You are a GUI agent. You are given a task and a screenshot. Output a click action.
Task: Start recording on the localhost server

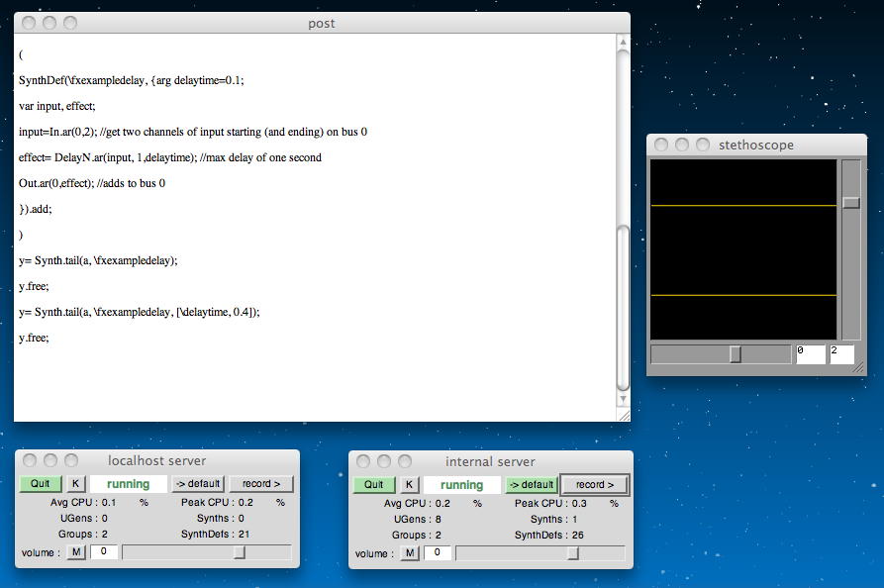pos(261,484)
